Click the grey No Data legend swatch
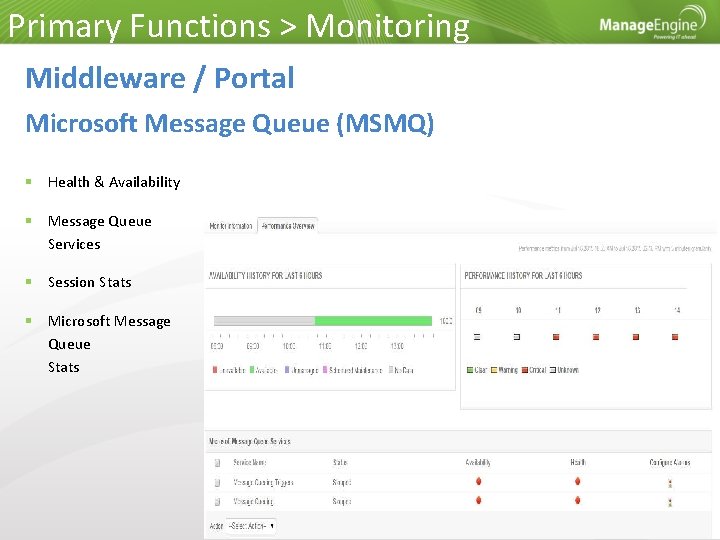 coord(391,370)
